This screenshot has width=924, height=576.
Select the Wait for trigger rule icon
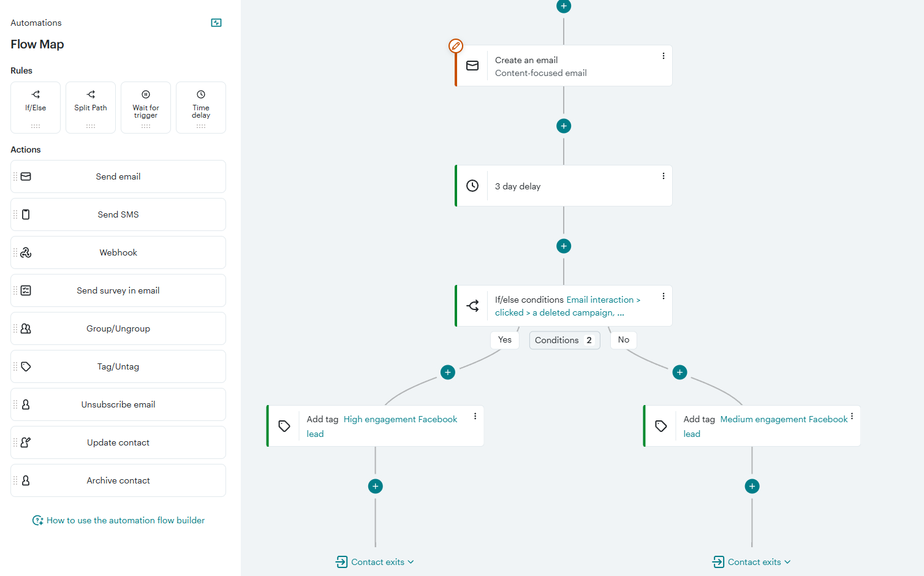[x=145, y=94]
